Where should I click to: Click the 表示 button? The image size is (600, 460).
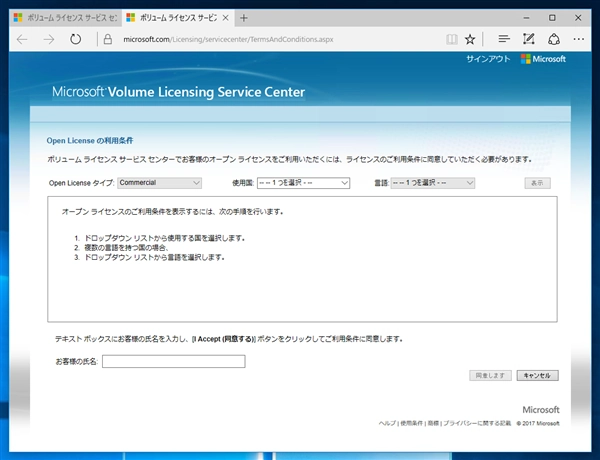538,183
